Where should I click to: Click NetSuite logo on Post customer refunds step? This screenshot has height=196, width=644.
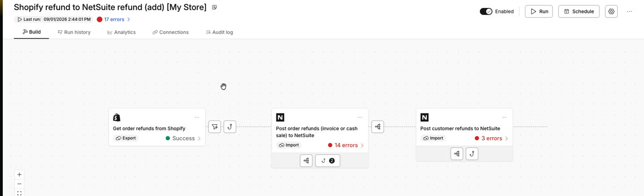coord(425,117)
